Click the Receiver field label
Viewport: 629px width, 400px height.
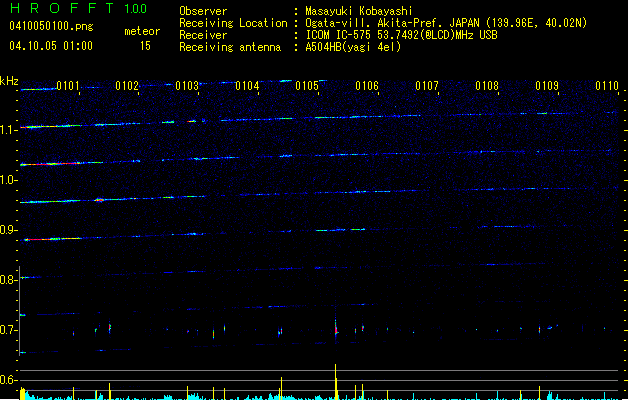pyautogui.click(x=203, y=35)
